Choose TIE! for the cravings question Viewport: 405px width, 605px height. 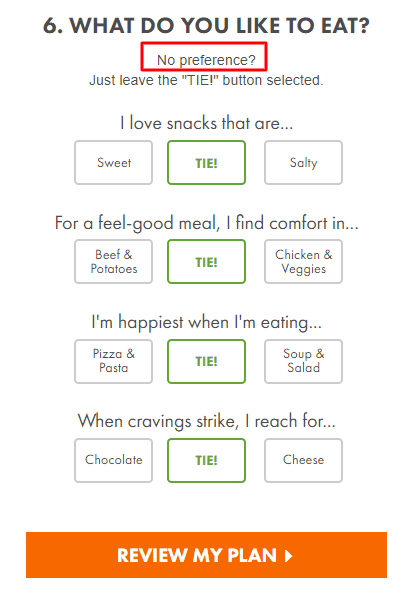(x=206, y=460)
